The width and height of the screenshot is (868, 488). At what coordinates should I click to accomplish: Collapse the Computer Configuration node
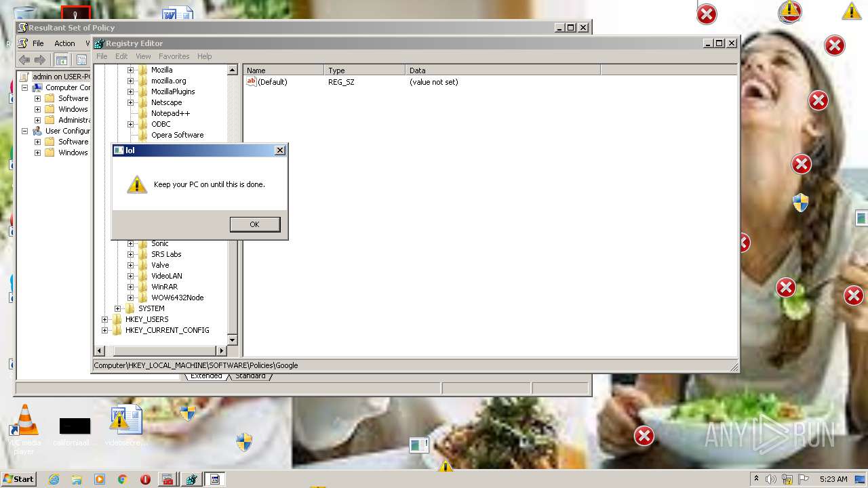(25, 87)
